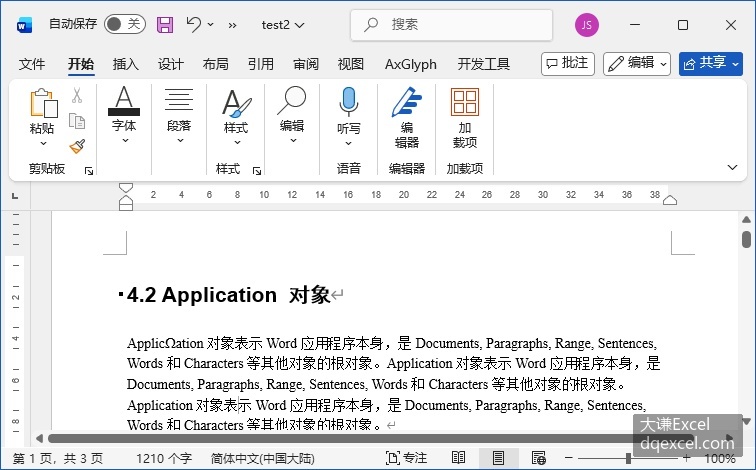This screenshot has width=756, height=470.
Task: Open the AxGlyph tab
Action: click(411, 64)
